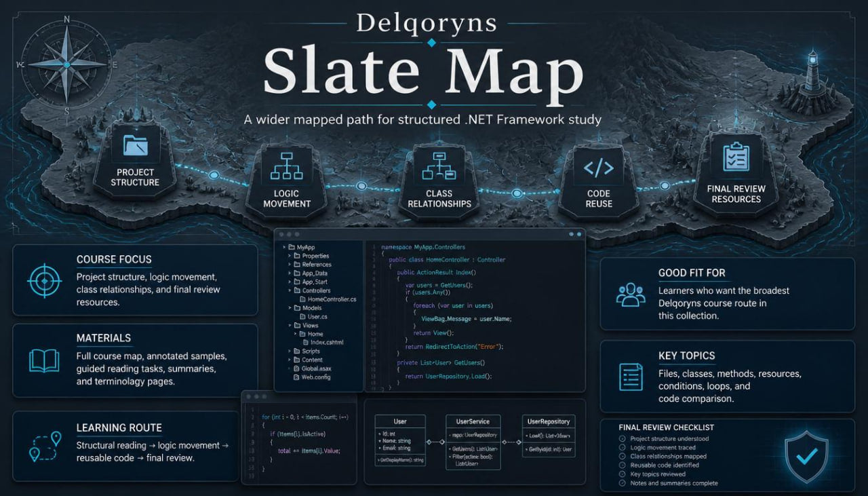Expand the App_Start folder
Viewport: 868px width, 496px height.
[x=290, y=282]
